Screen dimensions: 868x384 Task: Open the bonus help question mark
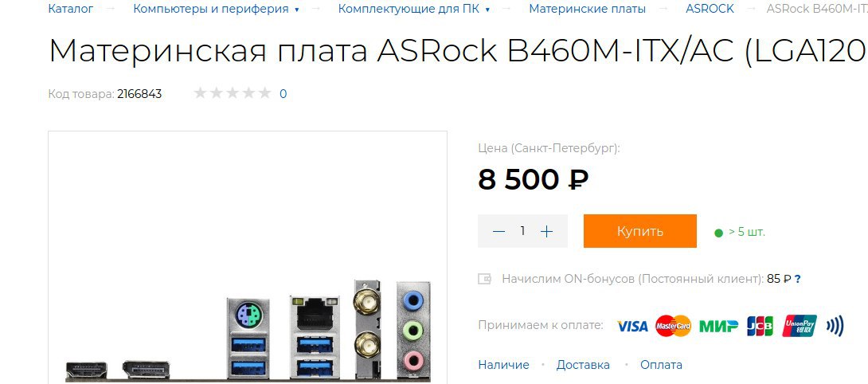[x=798, y=279]
